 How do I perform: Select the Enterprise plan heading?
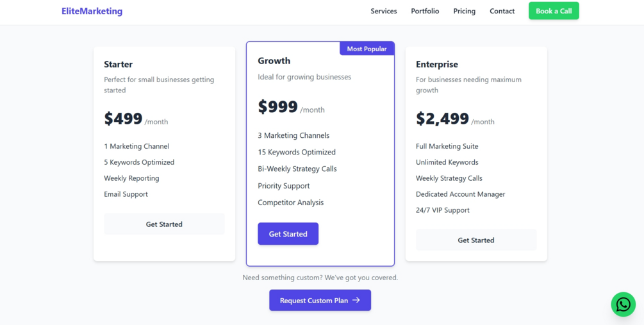point(437,64)
